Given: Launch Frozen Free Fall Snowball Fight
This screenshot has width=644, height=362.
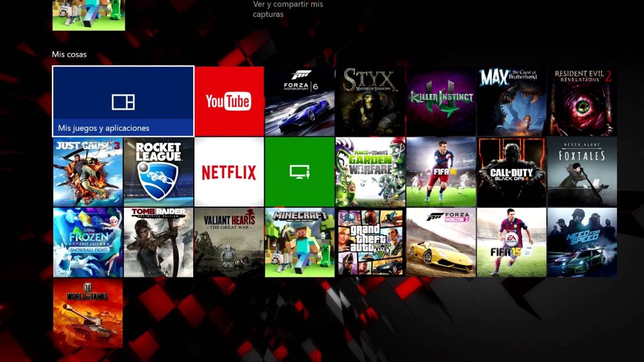Looking at the screenshot, I should 88,242.
